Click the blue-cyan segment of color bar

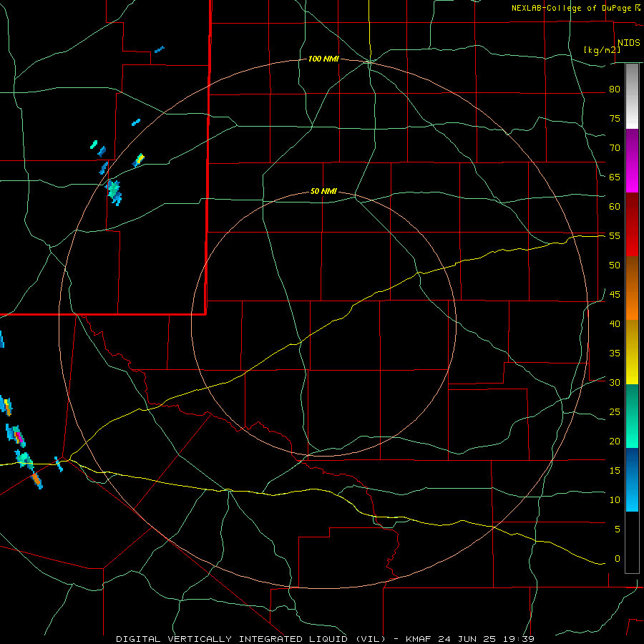(x=632, y=479)
